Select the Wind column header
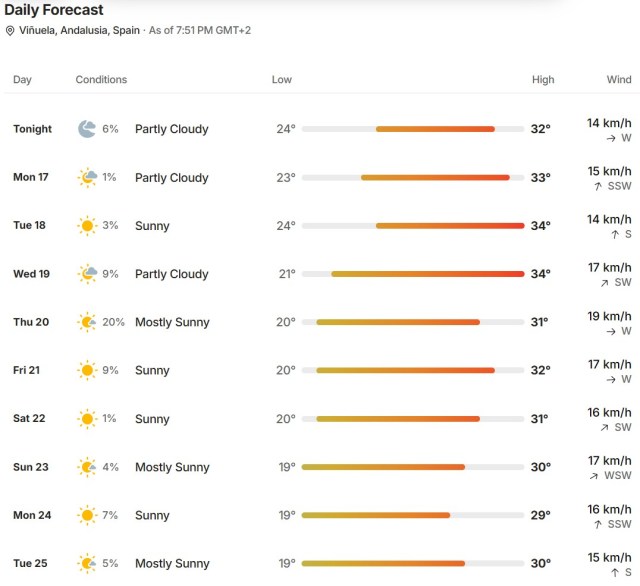This screenshot has width=640, height=586. 619,80
